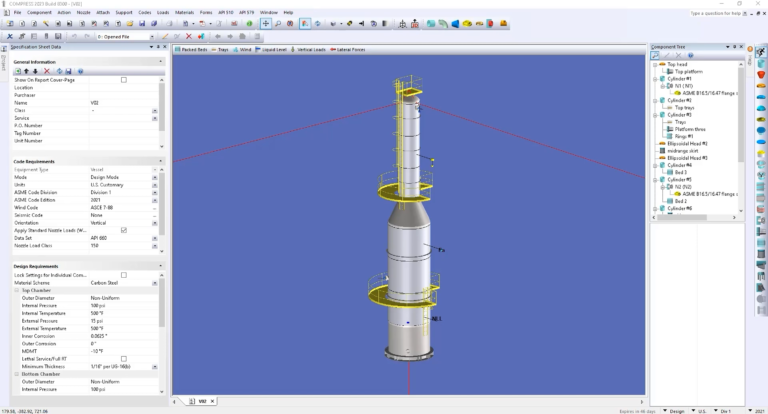Collapse the Cylinder #1 tree node
Screen dimensions: 768x414
click(x=655, y=79)
